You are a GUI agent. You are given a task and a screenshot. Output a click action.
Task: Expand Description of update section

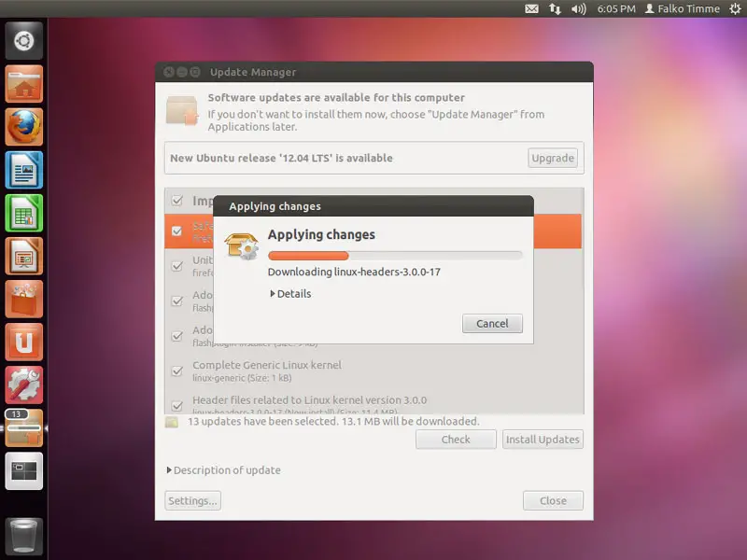point(223,470)
